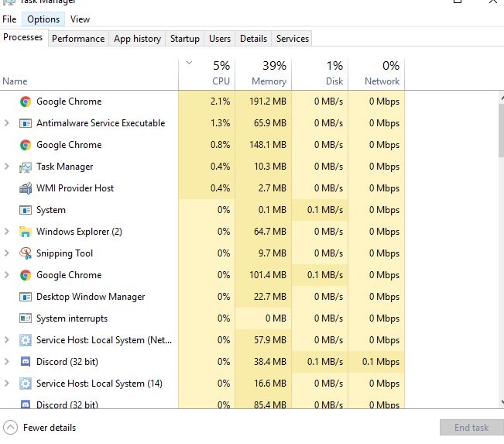The width and height of the screenshot is (504, 444).
Task: Click the 64.7 MB memory value
Action: [270, 232]
